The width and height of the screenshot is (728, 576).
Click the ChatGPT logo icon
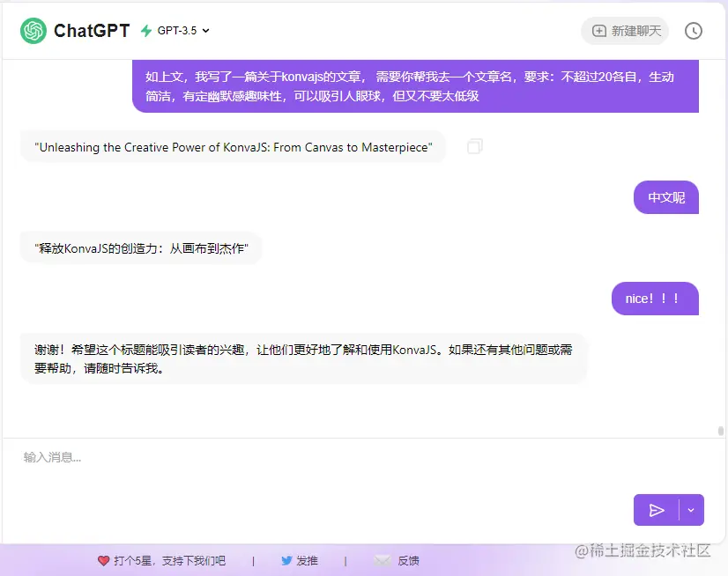(33, 30)
